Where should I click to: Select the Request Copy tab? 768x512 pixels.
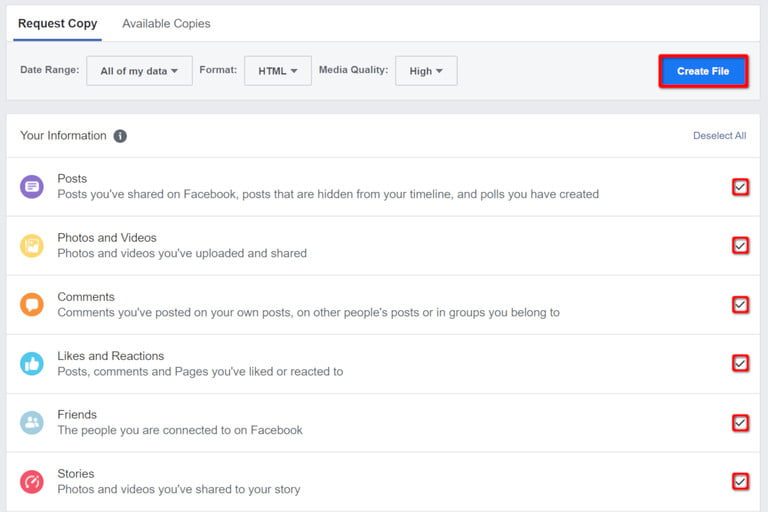pyautogui.click(x=57, y=23)
